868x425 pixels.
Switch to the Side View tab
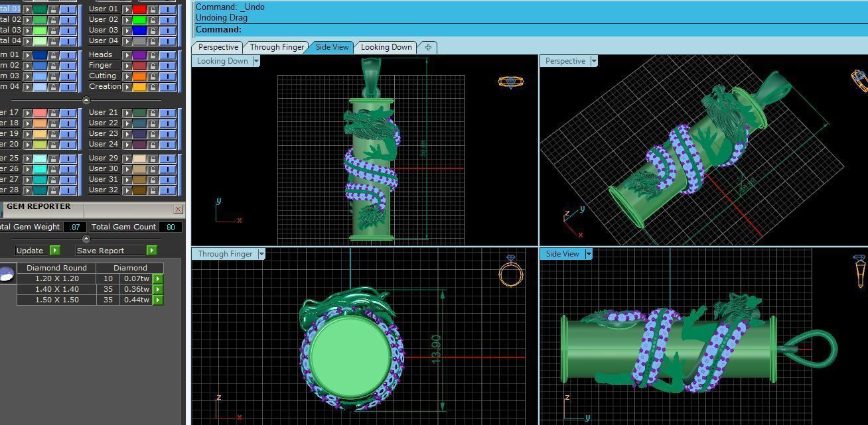tap(332, 47)
